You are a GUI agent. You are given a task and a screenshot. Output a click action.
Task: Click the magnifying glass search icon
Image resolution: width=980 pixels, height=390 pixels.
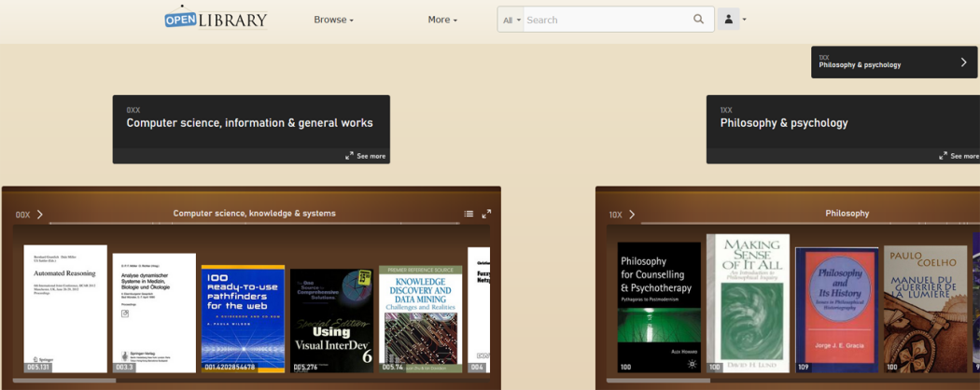pyautogui.click(x=699, y=20)
